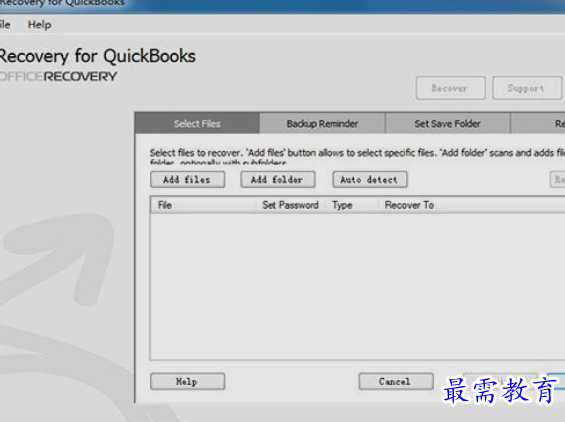Cancel the recovery wizard
This screenshot has height=422, width=565.
coord(396,381)
